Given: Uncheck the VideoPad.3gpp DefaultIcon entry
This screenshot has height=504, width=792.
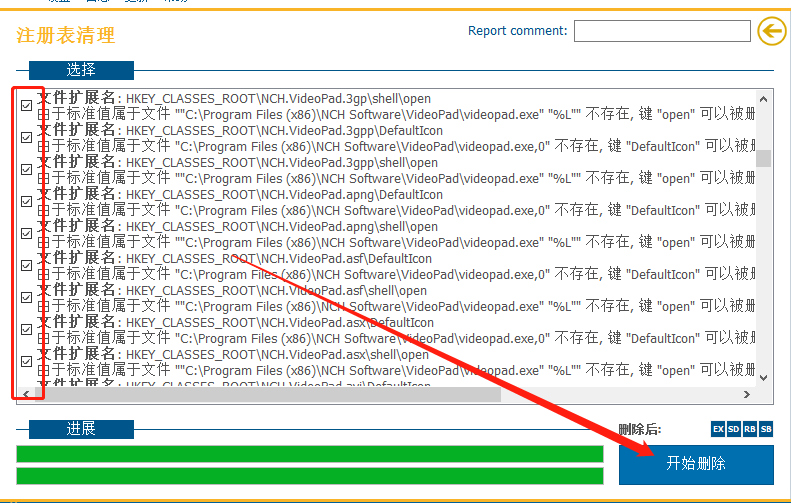Looking at the screenshot, I should (26, 137).
